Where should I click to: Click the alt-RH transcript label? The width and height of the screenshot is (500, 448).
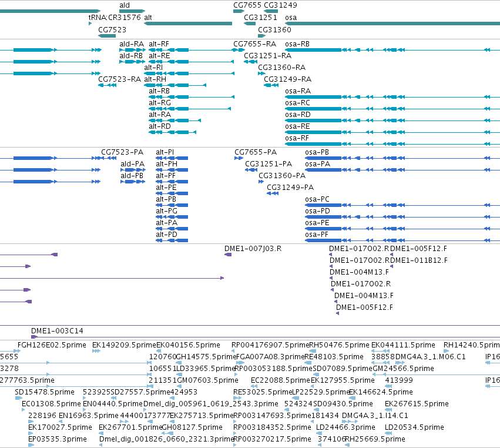tap(155, 79)
